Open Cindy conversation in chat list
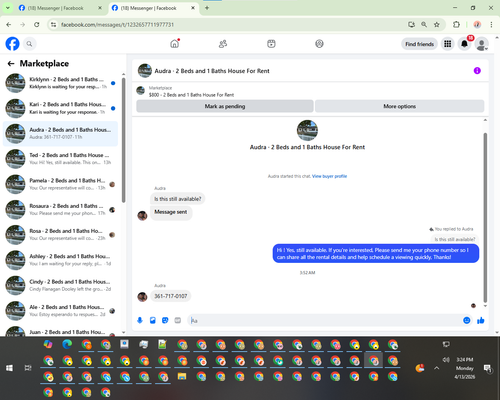Viewport: 500px width, 400px height. coord(60,285)
